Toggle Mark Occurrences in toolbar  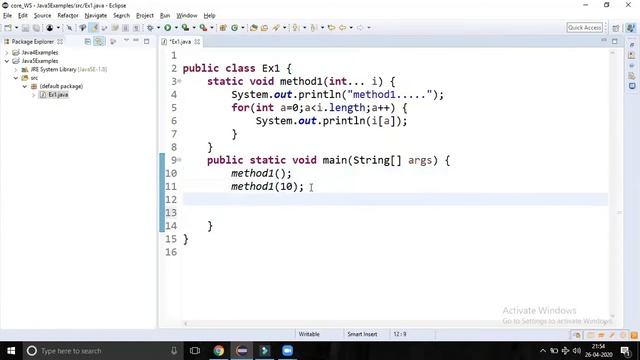[x=94, y=28]
